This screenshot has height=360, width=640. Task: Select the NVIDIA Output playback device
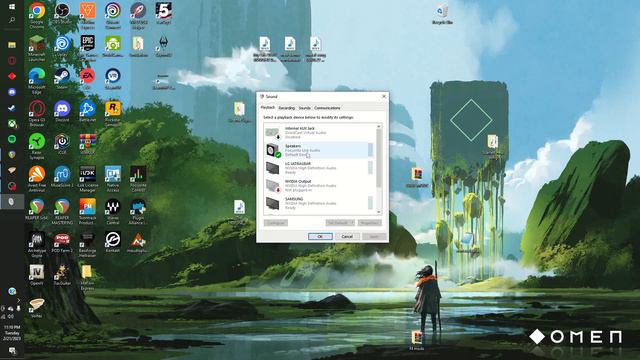coord(320,185)
